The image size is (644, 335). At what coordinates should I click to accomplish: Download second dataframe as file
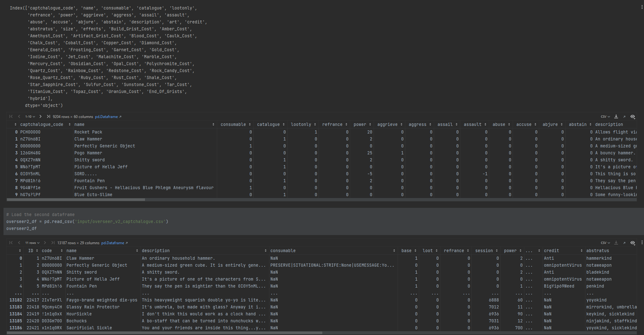[x=616, y=243]
